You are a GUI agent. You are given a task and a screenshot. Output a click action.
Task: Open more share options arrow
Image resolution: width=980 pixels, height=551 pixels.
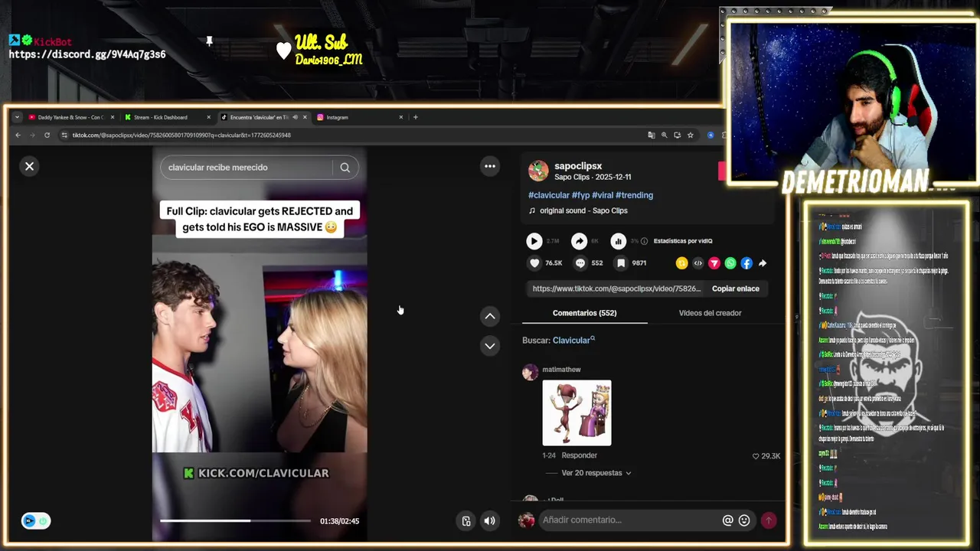click(x=763, y=263)
